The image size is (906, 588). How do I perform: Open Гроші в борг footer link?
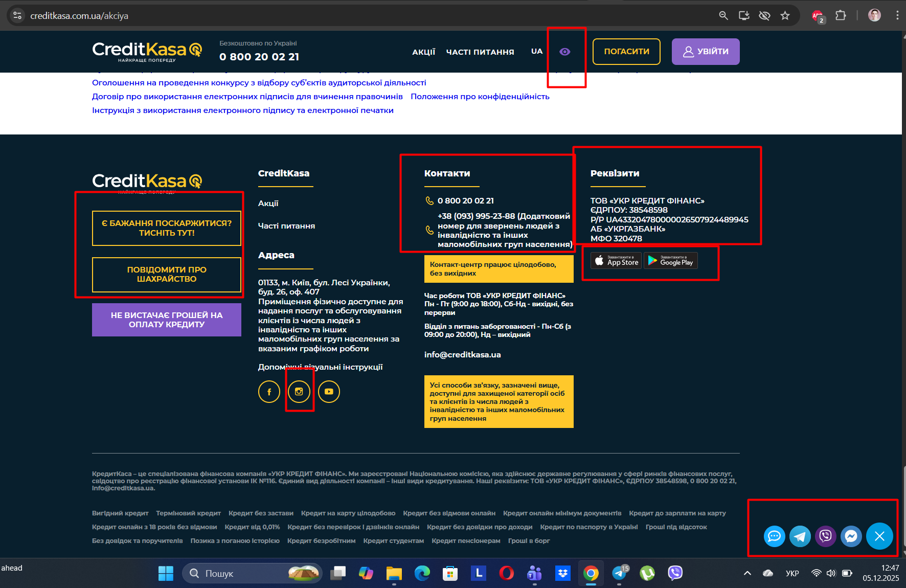point(529,541)
